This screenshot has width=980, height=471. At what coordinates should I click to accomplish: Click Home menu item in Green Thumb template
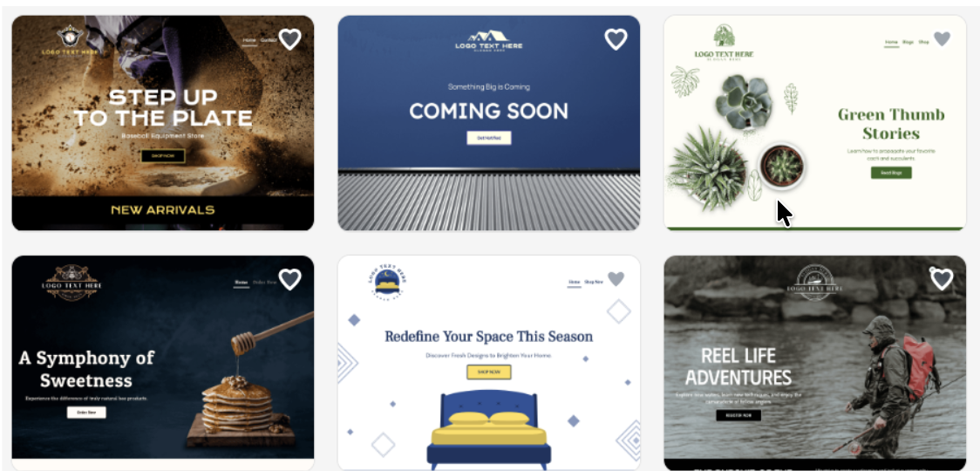(891, 43)
